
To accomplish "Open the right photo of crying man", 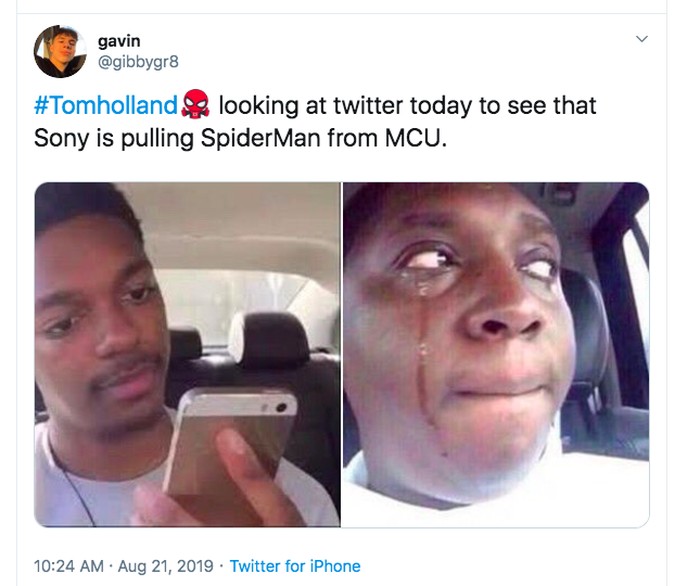I will point(496,354).
